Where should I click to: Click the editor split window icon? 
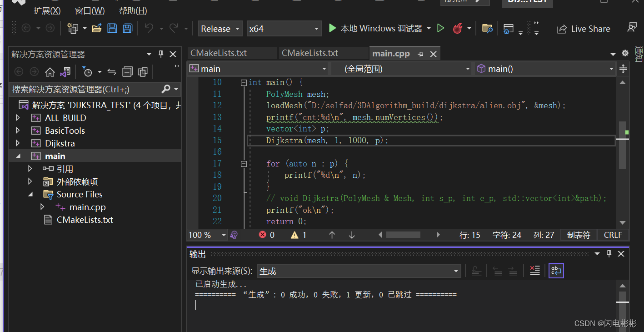pyautogui.click(x=623, y=69)
